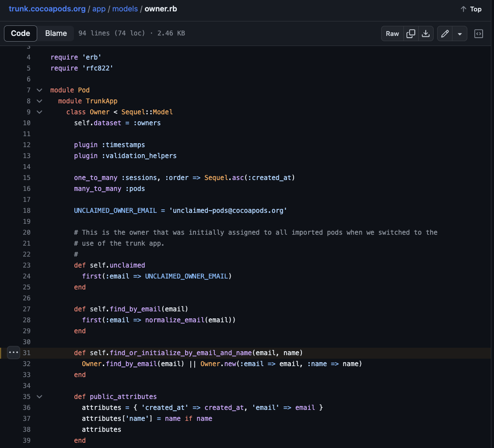Screen dimensions: 494x448
Task: Click normalize_email call on line 28
Action: coord(175,320)
